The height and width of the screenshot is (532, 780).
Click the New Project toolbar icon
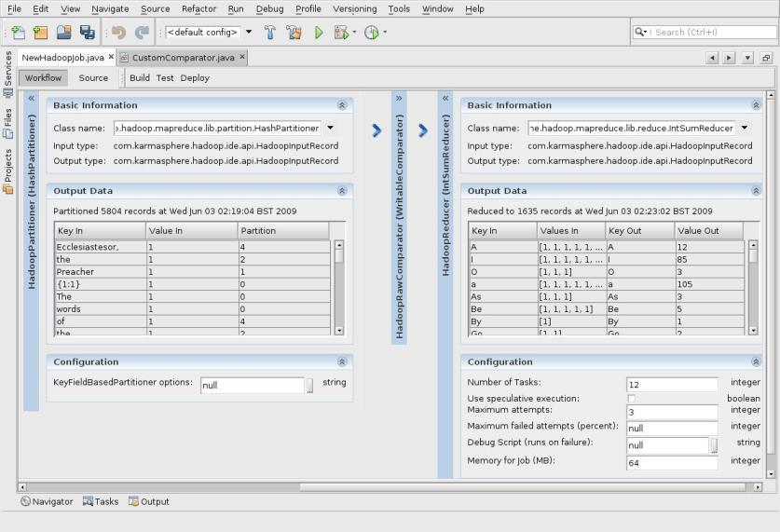[x=40, y=33]
